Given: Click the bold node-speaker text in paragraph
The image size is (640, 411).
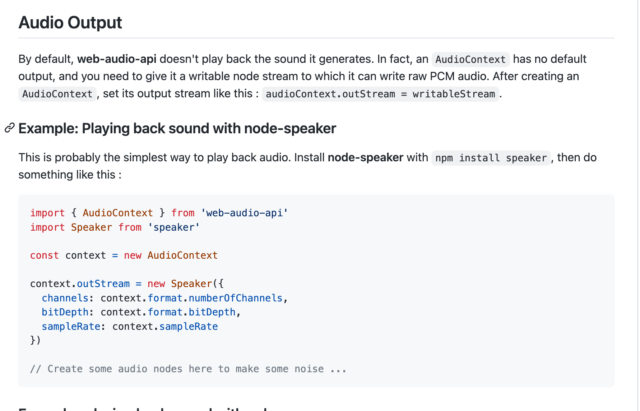Looking at the screenshot, I should pyautogui.click(x=364, y=158).
